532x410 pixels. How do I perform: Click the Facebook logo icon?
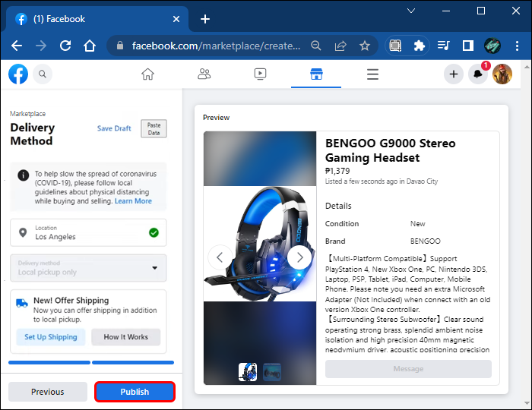pos(18,74)
